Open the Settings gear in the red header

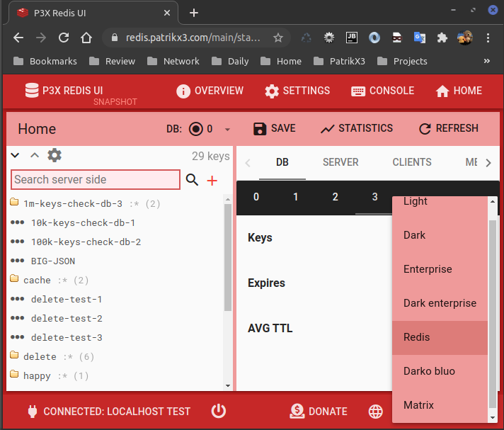[272, 91]
